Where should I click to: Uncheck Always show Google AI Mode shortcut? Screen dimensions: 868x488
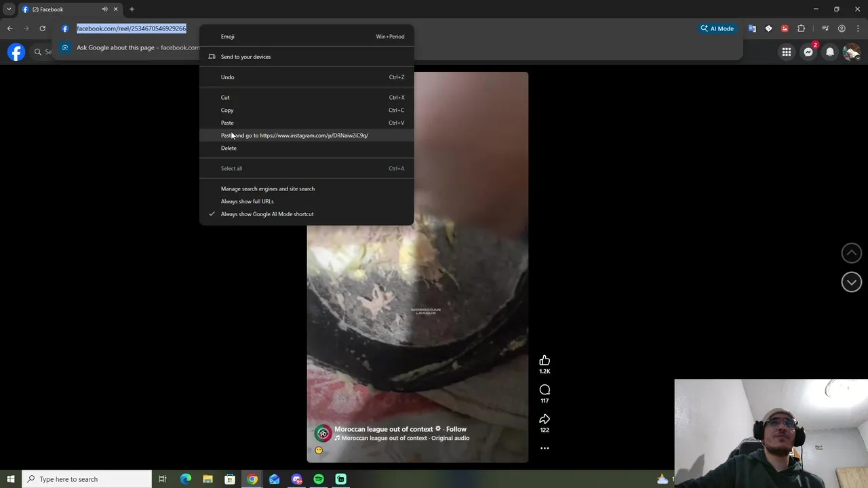(307, 214)
